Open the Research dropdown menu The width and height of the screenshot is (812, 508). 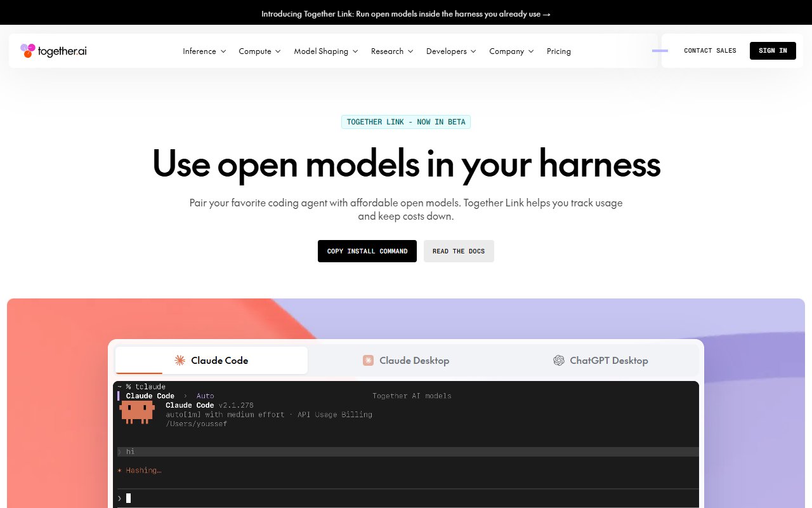(x=392, y=51)
